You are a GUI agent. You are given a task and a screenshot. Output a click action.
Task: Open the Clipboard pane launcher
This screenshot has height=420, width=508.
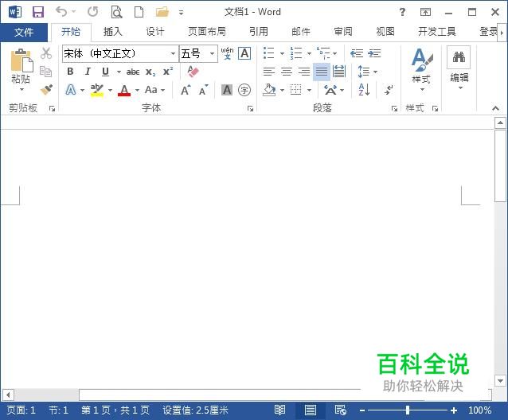coord(52,109)
